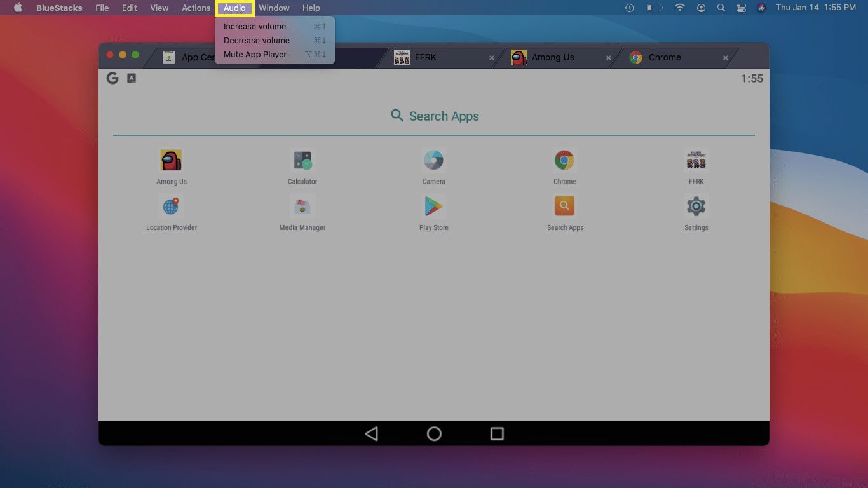Viewport: 868px width, 488px height.
Task: Open the Window menu
Action: click(274, 8)
